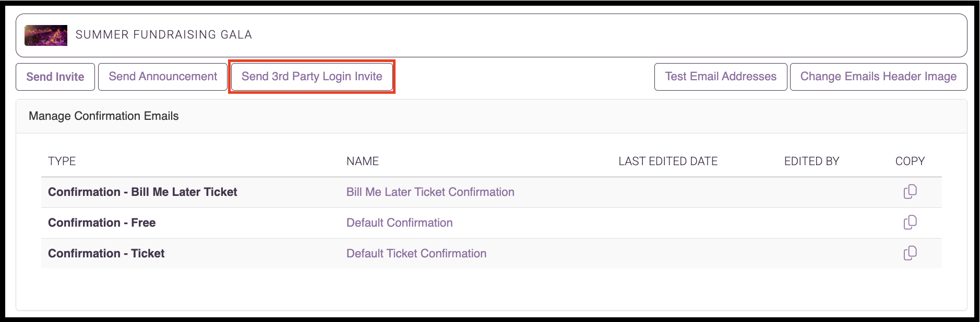
Task: Click Change Emails Header Image button
Action: click(878, 77)
